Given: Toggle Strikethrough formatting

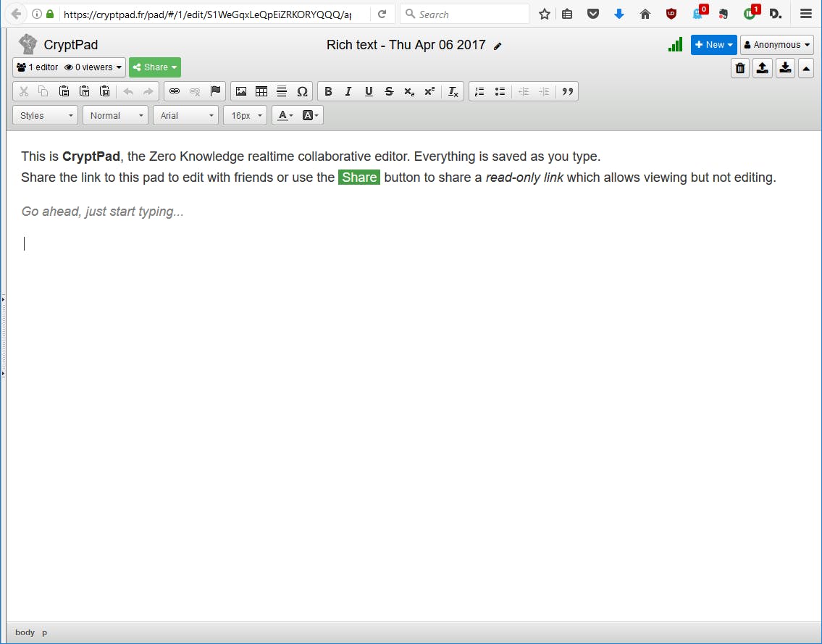Looking at the screenshot, I should [389, 91].
